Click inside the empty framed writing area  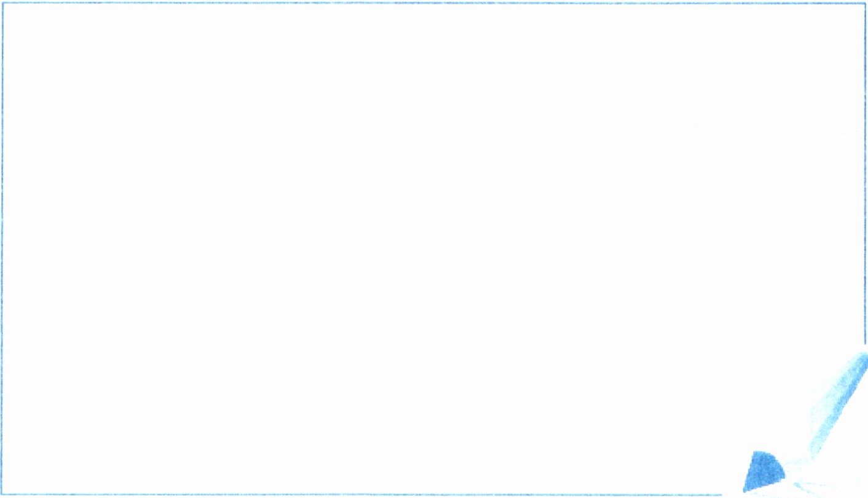pyautogui.click(x=430, y=246)
